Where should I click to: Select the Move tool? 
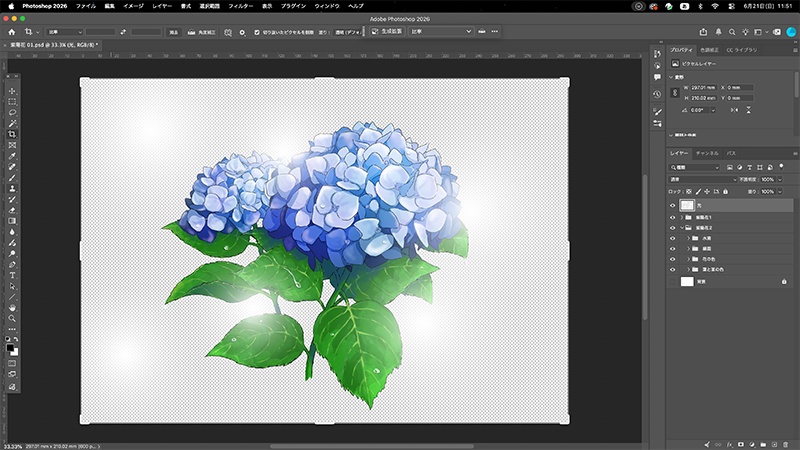[x=12, y=91]
